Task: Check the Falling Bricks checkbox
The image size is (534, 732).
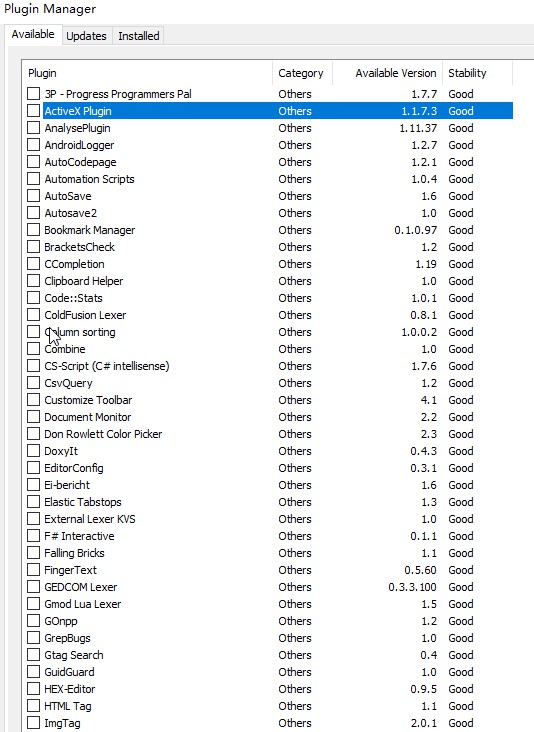Action: [x=33, y=553]
